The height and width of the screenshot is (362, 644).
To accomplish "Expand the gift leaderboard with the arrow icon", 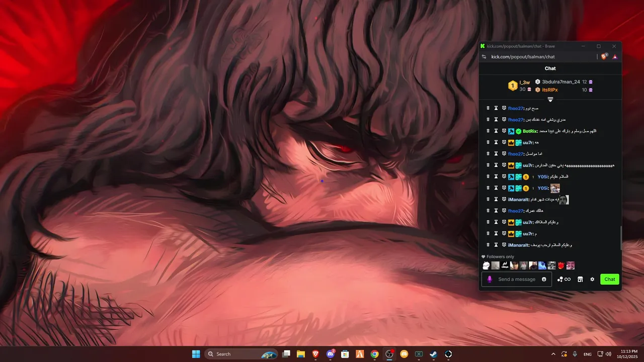I will coord(550,100).
